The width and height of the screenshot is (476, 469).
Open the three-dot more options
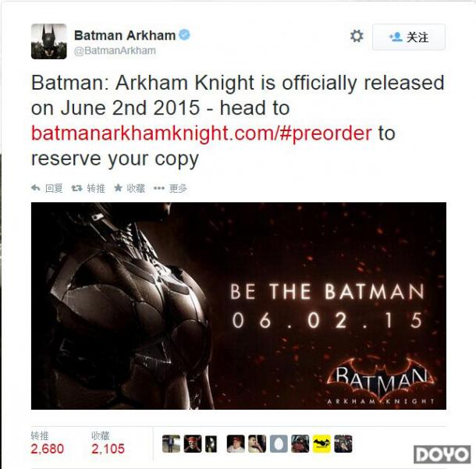[x=158, y=189]
